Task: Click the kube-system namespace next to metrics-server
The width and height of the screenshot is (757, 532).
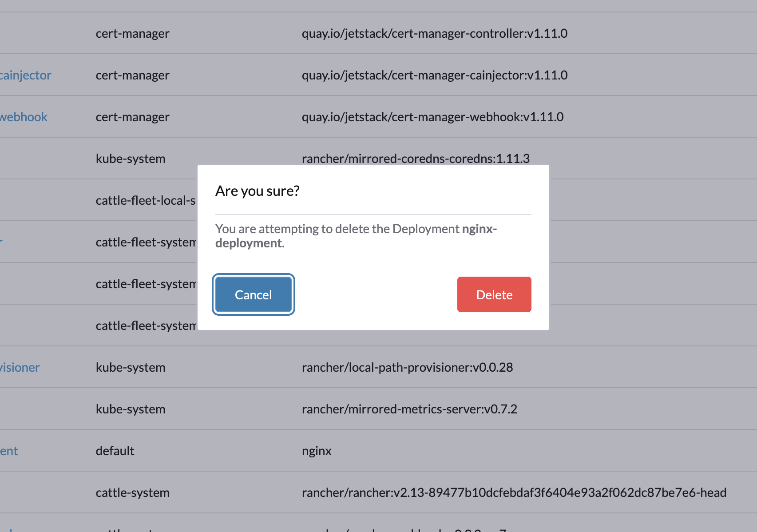Action: 130,409
